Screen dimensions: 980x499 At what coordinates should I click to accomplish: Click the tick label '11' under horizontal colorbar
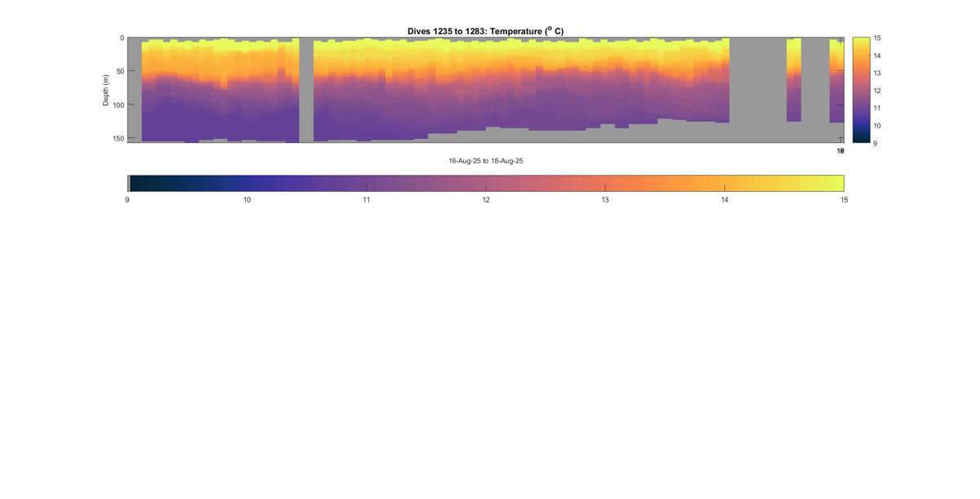[366, 200]
